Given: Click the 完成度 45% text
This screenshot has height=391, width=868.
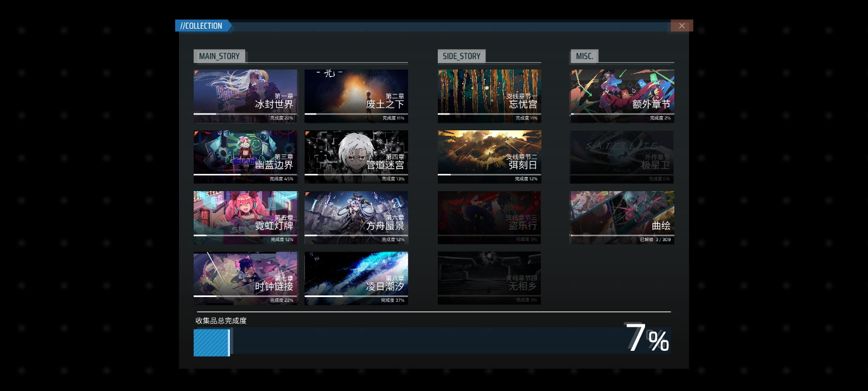Looking at the screenshot, I should [281, 179].
